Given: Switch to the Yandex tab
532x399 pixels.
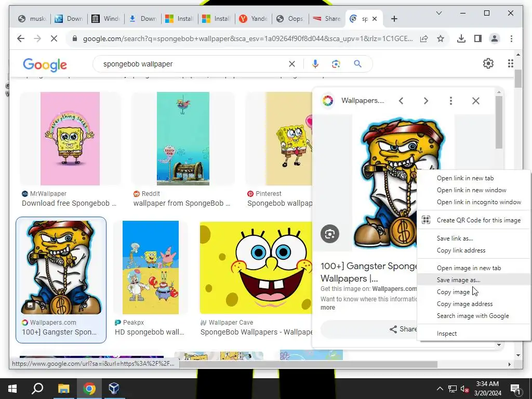Looking at the screenshot, I should [x=253, y=19].
